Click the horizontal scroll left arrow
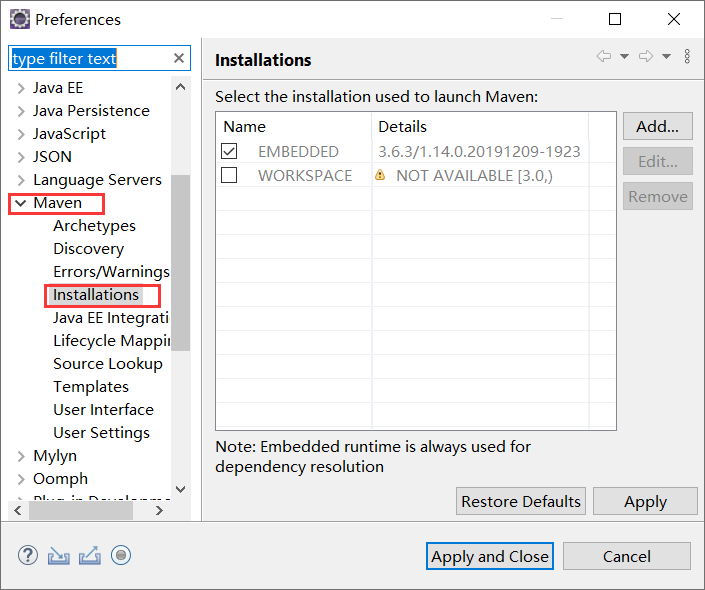This screenshot has height=590, width=705. click(x=18, y=510)
